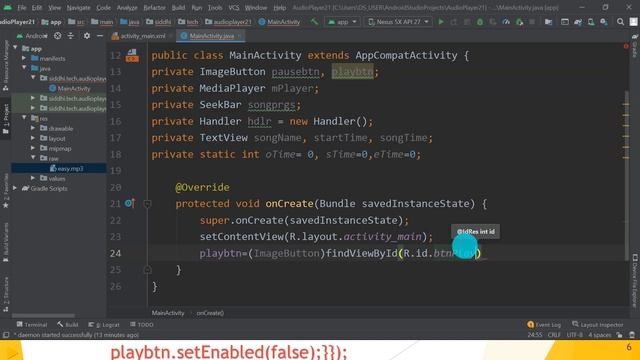Open project panel gear settings
The width and height of the screenshot is (640, 360).
87,36
